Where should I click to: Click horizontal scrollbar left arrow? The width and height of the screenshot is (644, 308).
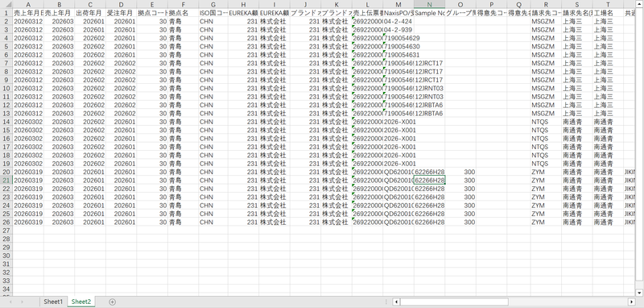click(x=396, y=302)
